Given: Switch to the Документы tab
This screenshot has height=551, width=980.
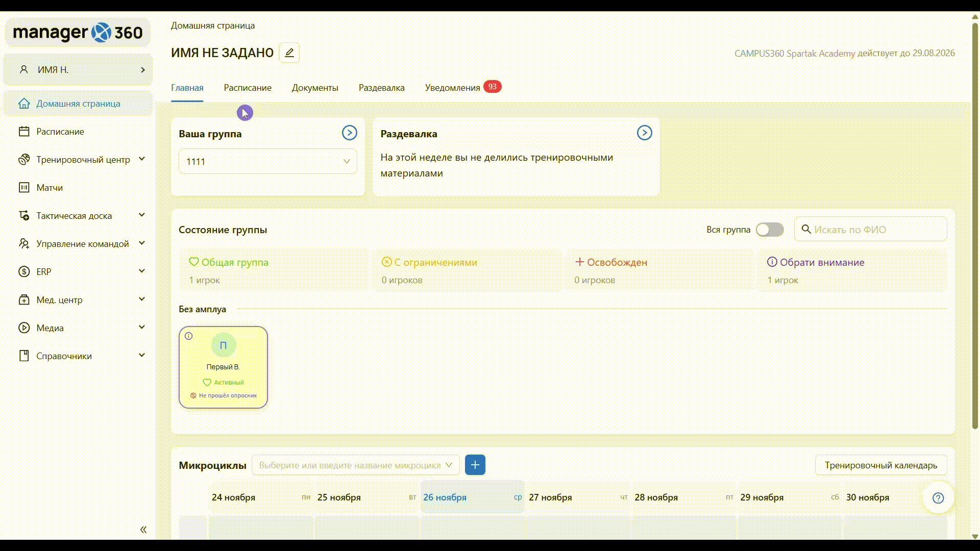Looking at the screenshot, I should [315, 88].
